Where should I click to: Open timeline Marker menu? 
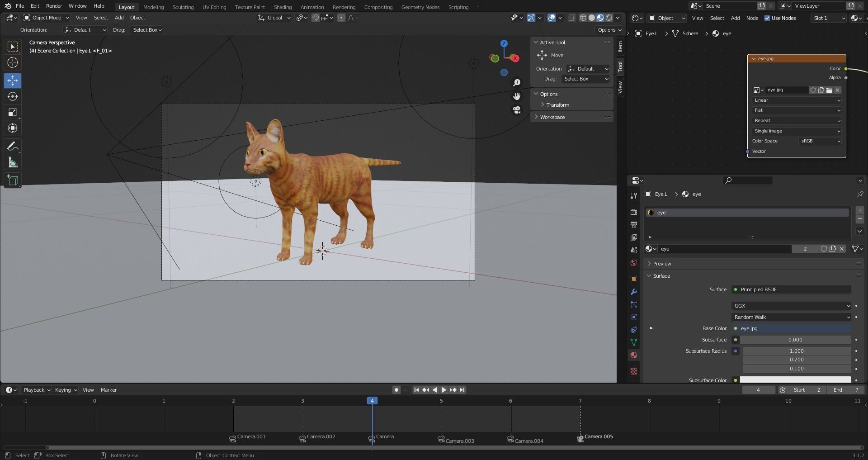click(x=108, y=390)
